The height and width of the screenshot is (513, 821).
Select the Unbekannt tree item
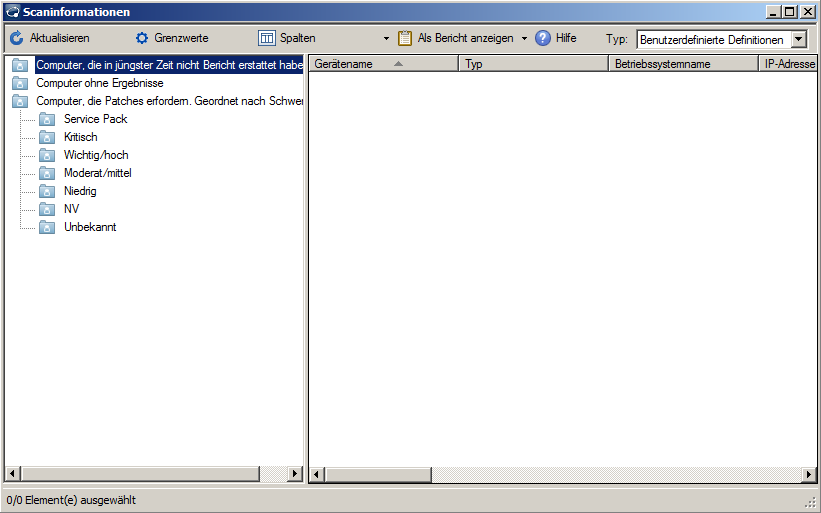click(90, 227)
